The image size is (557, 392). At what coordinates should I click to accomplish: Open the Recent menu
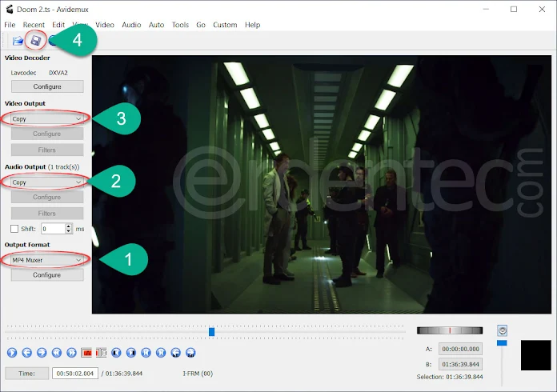click(x=34, y=25)
